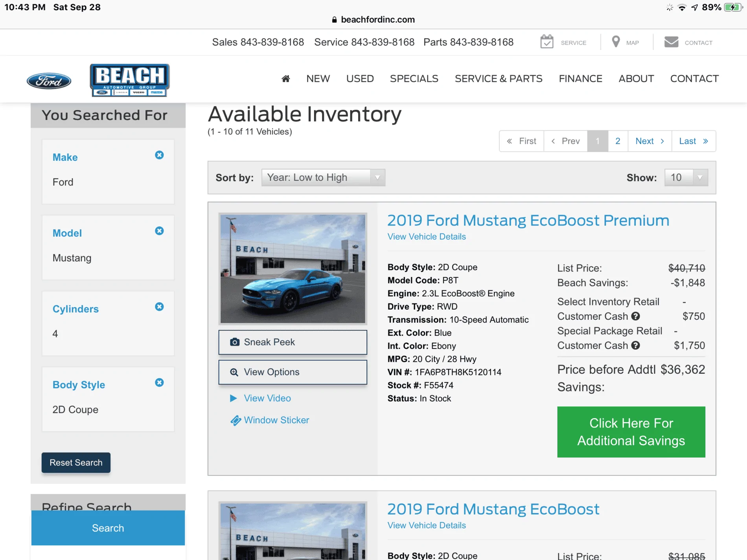
Task: Open the CONTACT menu in main navigation
Action: point(694,79)
